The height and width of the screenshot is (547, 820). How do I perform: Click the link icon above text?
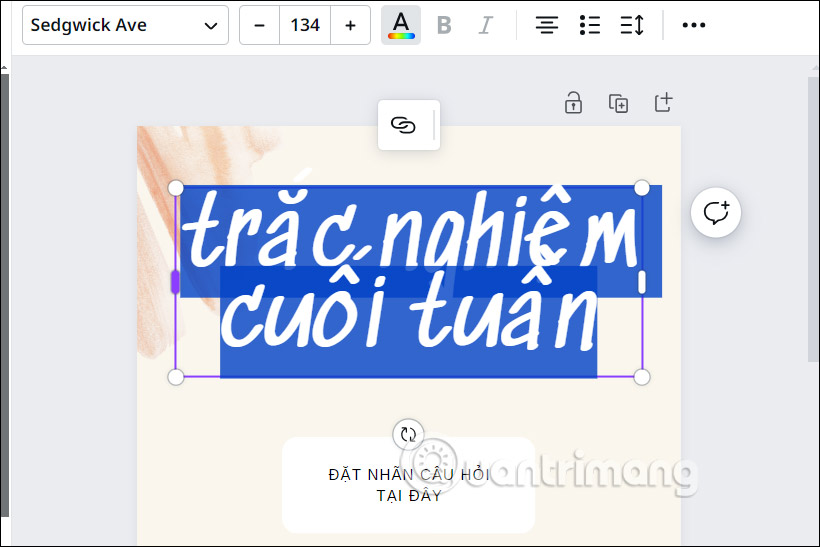403,125
